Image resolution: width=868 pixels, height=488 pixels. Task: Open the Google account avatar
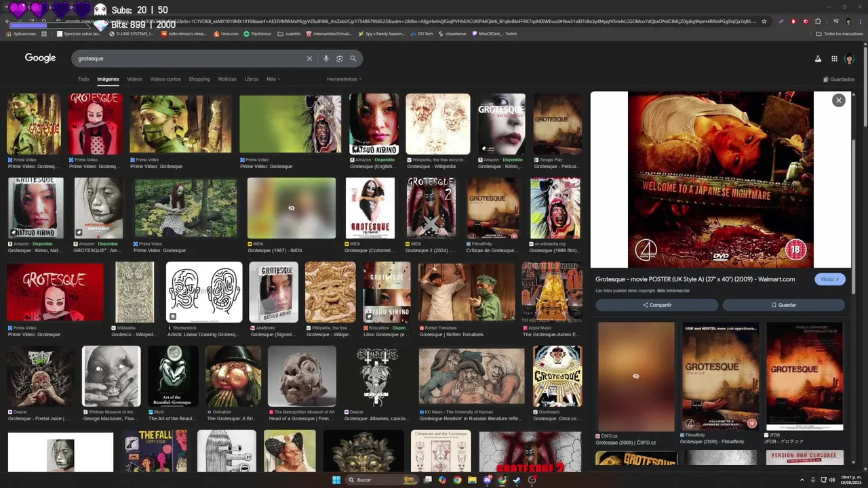(849, 59)
